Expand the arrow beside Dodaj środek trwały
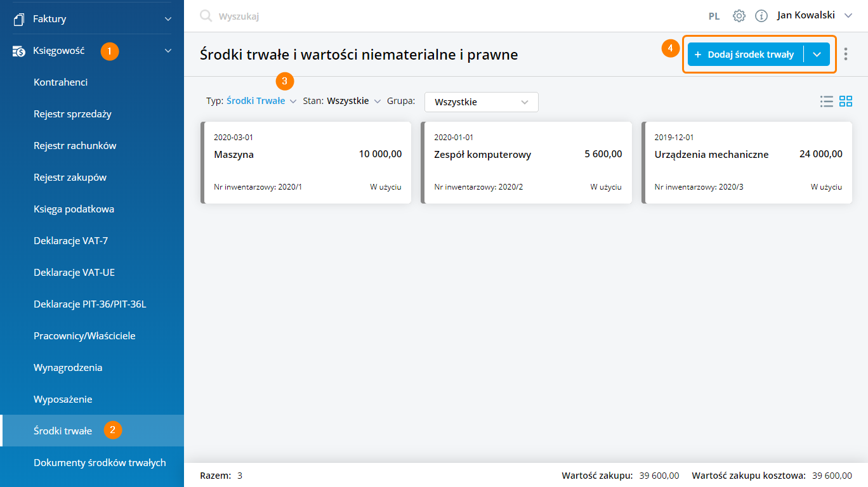The width and height of the screenshot is (868, 487). pyautogui.click(x=817, y=55)
